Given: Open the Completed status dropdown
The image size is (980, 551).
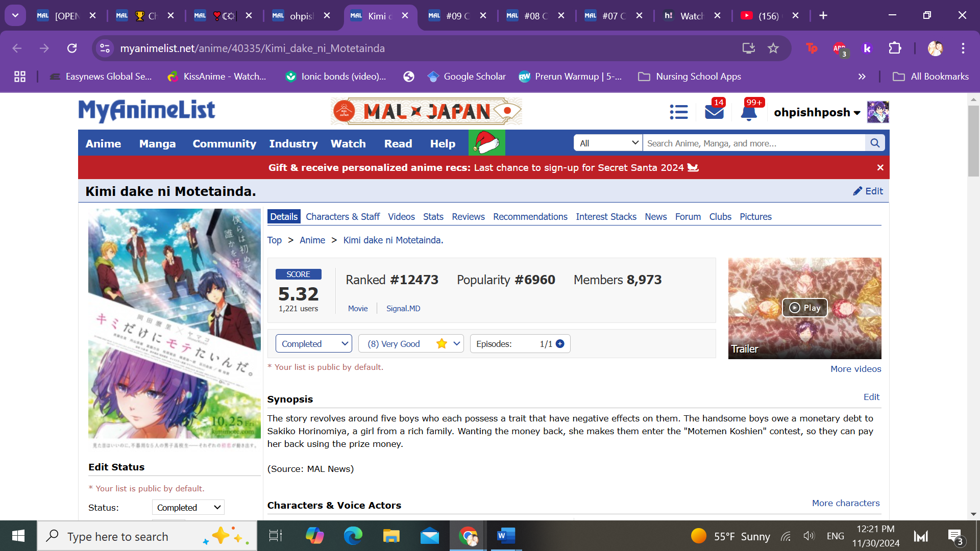Looking at the screenshot, I should 313,344.
